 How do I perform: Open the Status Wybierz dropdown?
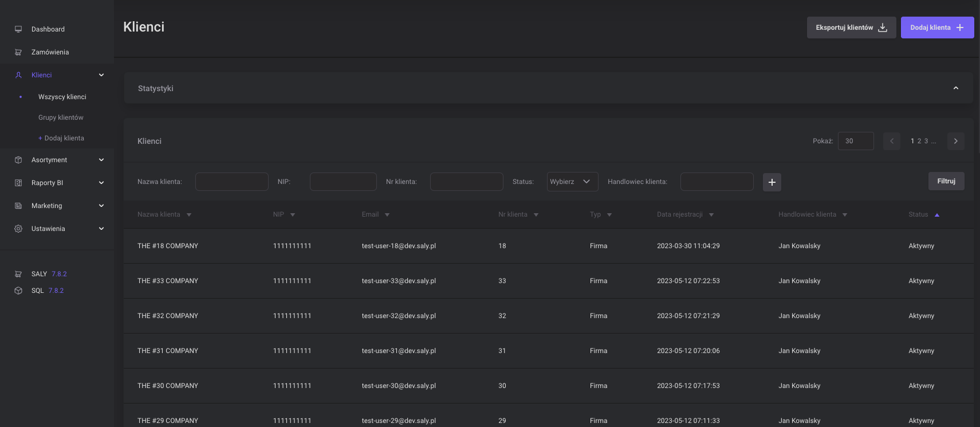coord(572,182)
